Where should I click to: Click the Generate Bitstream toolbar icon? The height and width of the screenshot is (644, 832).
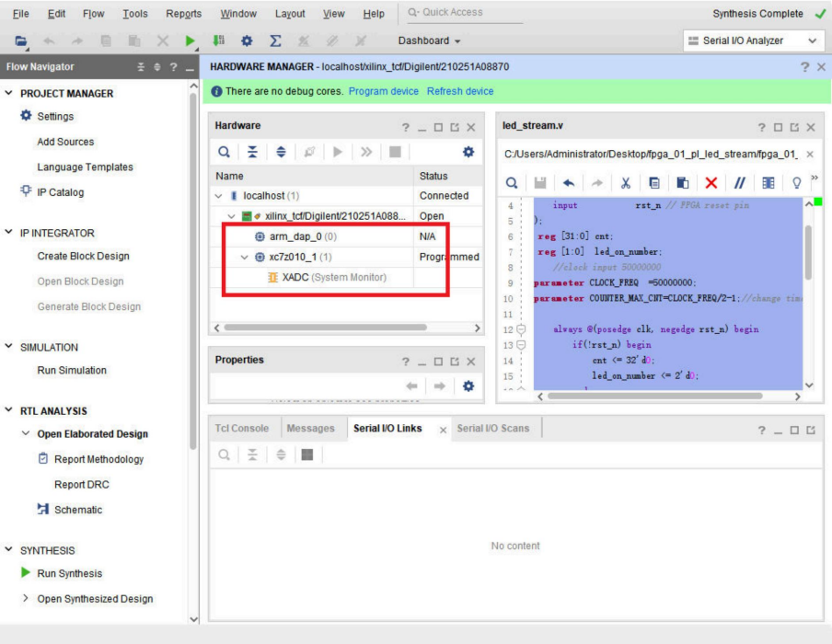(x=219, y=40)
